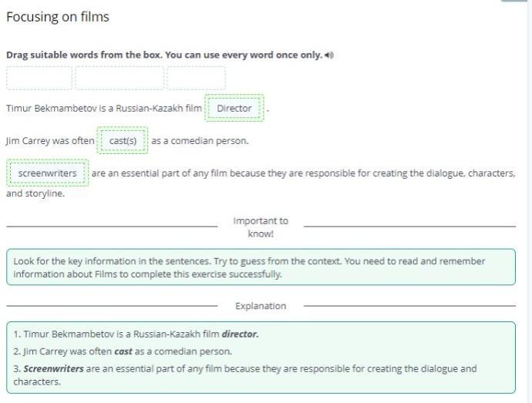Click sentence text "Jim Carrey was often"

(50, 141)
